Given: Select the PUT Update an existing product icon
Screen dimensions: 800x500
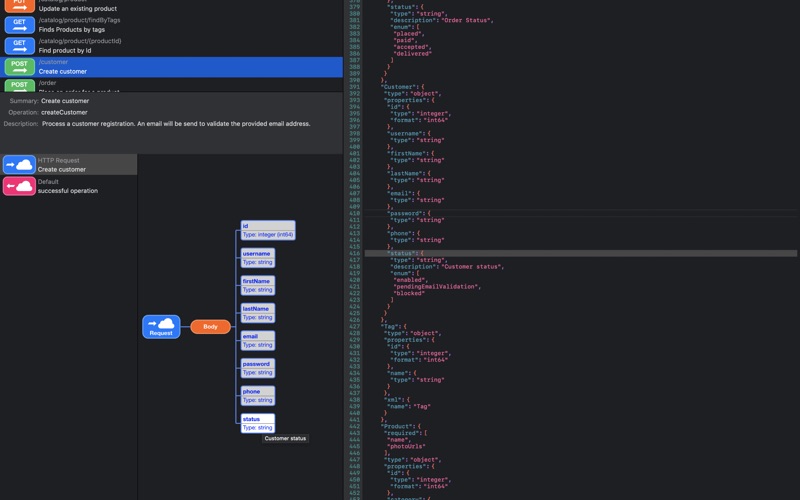Looking at the screenshot, I should pyautogui.click(x=19, y=5).
